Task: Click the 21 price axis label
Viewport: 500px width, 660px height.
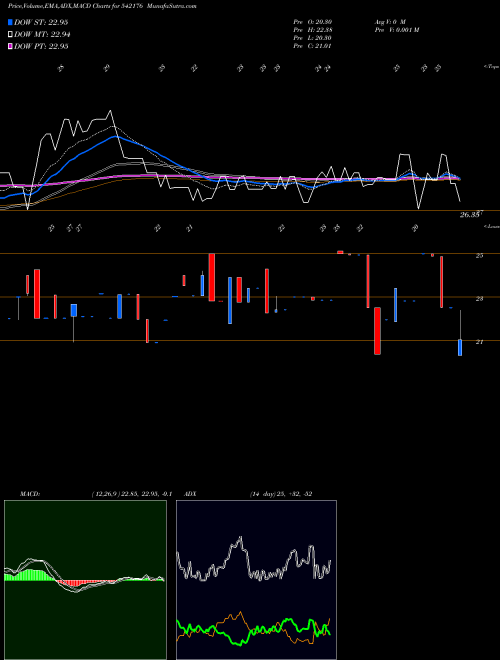Action: point(479,342)
